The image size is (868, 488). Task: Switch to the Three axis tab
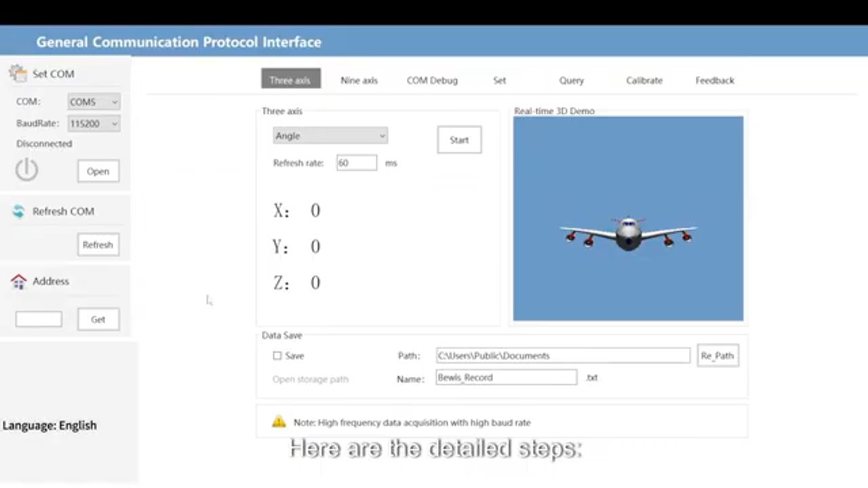[290, 79]
